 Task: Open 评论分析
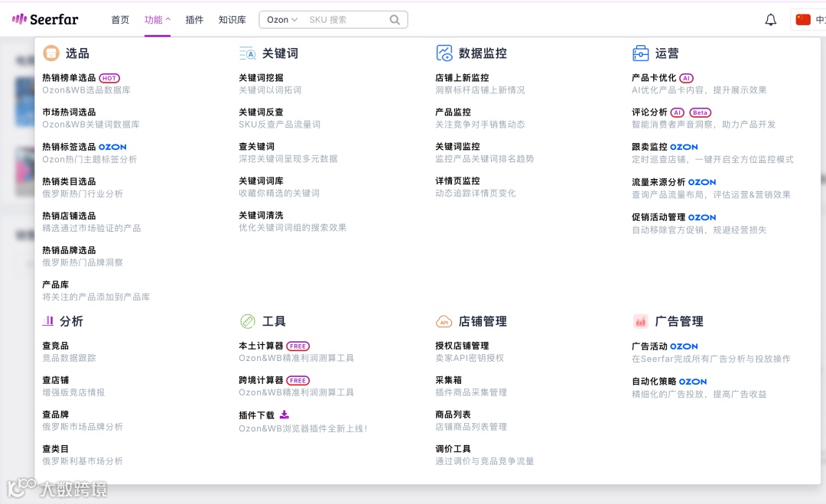point(649,112)
